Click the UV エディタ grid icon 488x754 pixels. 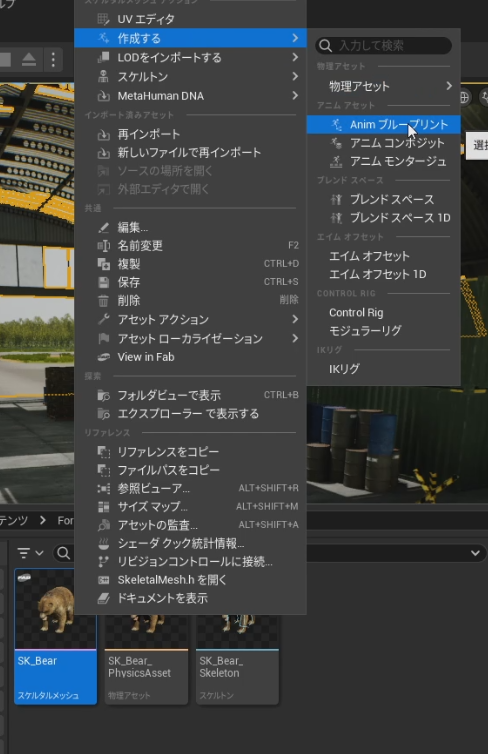click(103, 19)
